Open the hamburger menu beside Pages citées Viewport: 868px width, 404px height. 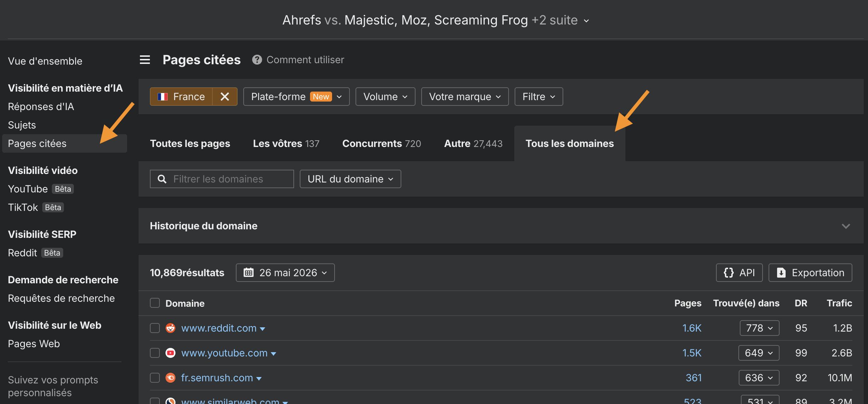coord(145,60)
